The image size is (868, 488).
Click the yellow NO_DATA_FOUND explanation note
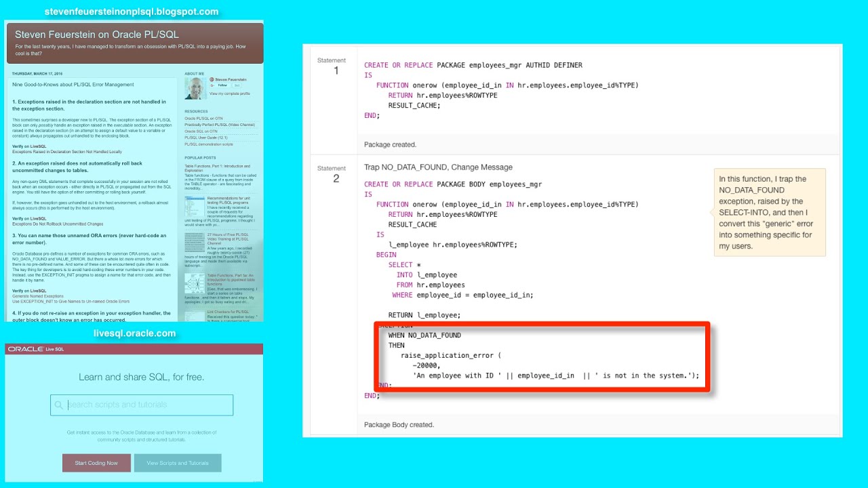(x=770, y=212)
